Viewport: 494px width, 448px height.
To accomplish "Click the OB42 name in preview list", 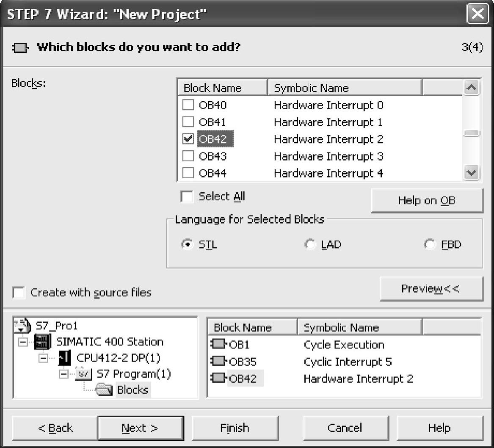I will (x=245, y=379).
